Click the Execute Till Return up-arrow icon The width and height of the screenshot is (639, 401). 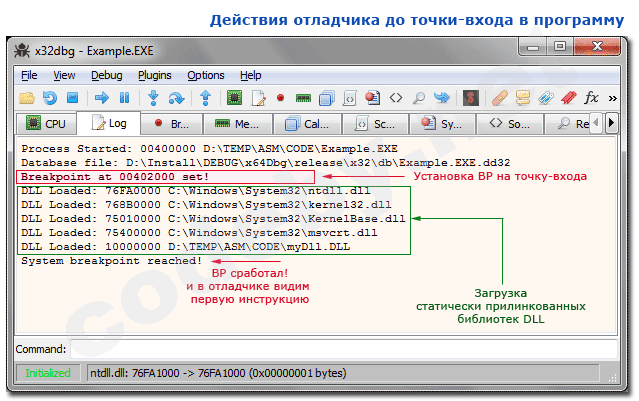click(x=205, y=98)
